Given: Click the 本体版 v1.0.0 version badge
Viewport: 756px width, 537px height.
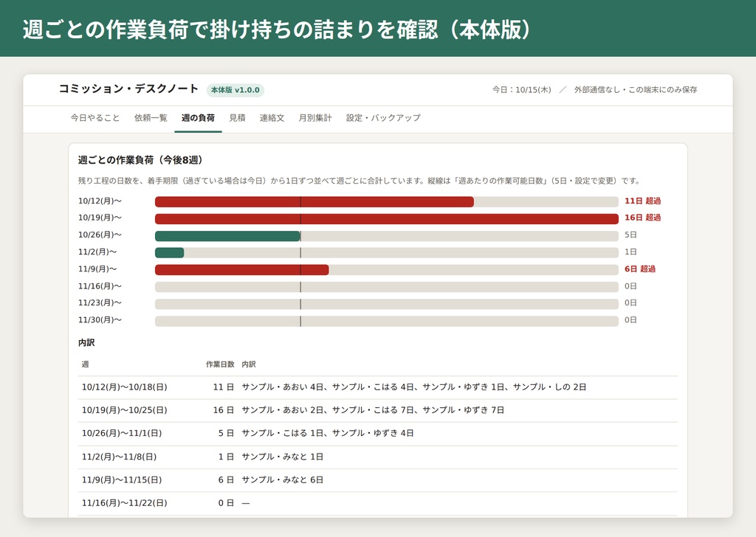Looking at the screenshot, I should point(236,90).
